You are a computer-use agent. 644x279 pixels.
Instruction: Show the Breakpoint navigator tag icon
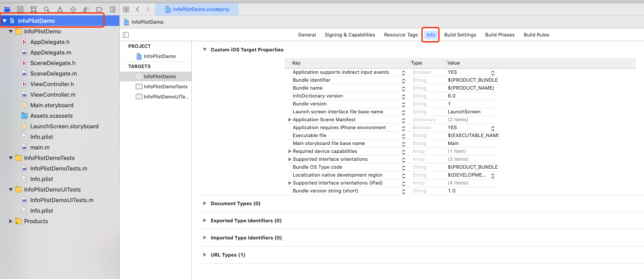pos(99,9)
